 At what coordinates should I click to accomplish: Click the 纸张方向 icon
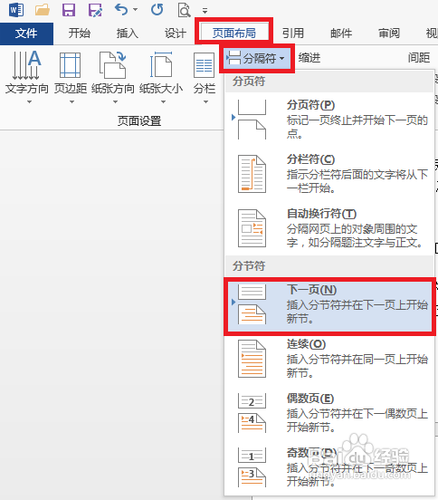113,65
